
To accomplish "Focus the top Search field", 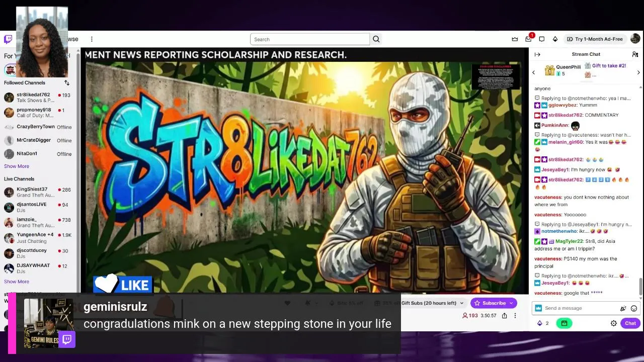I will point(310,39).
